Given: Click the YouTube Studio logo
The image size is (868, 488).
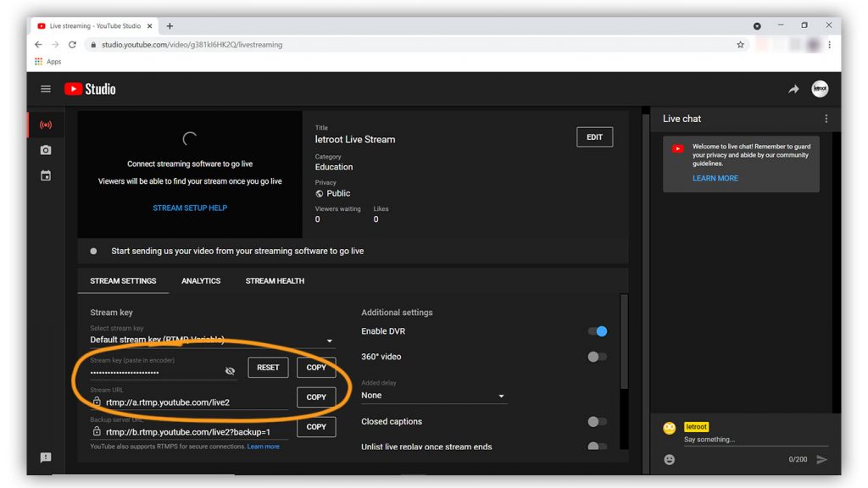Looking at the screenshot, I should click(x=90, y=89).
